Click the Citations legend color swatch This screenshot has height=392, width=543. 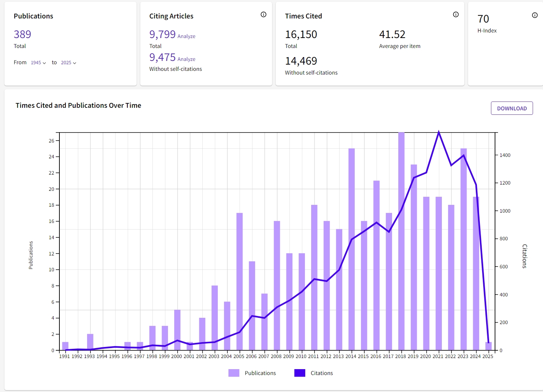(x=300, y=373)
